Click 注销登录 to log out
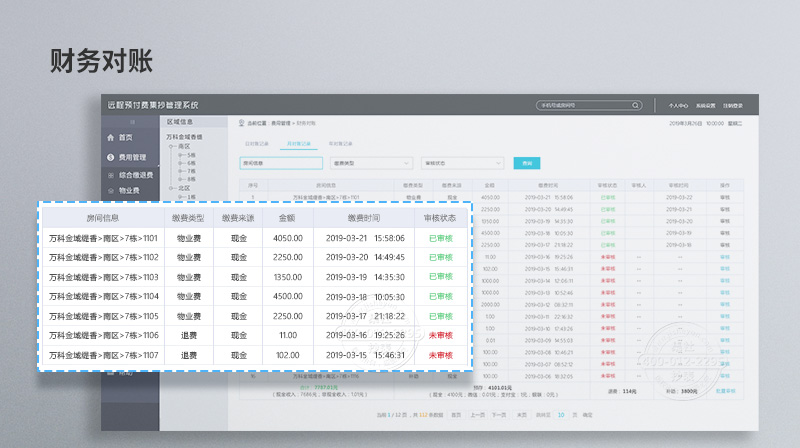The height and width of the screenshot is (448, 800). tap(735, 105)
